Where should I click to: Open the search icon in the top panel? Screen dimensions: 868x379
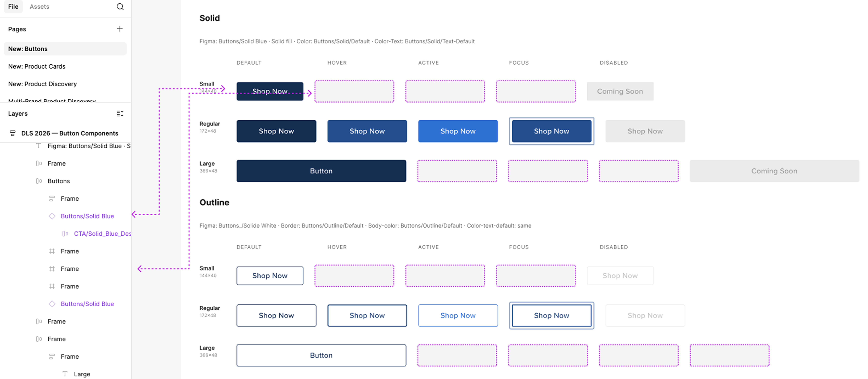[x=120, y=6]
